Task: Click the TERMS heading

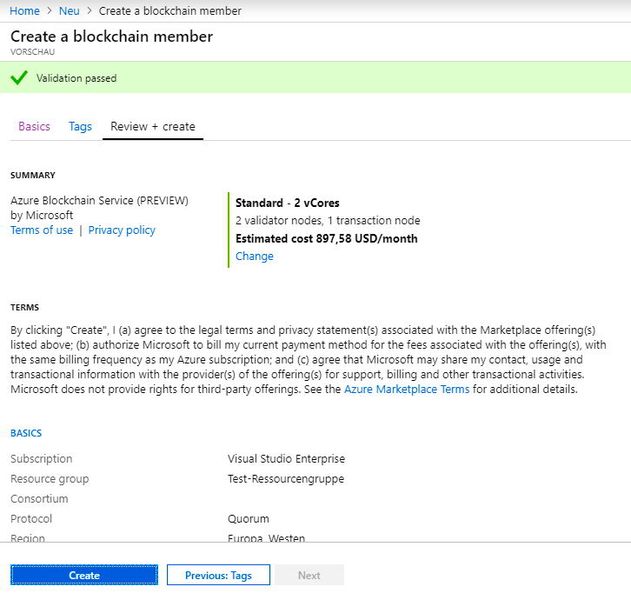Action: pos(25,307)
